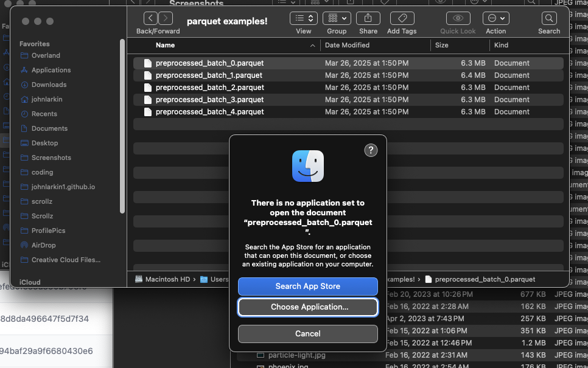Select preprocessed_batch_2.parquet file
Viewport: 588px width, 368px height.
pyautogui.click(x=348, y=88)
